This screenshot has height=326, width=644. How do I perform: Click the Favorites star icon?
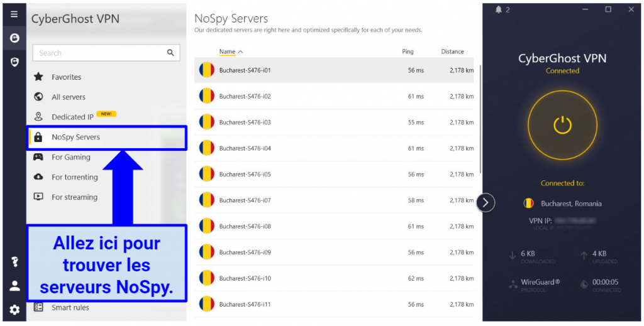38,77
